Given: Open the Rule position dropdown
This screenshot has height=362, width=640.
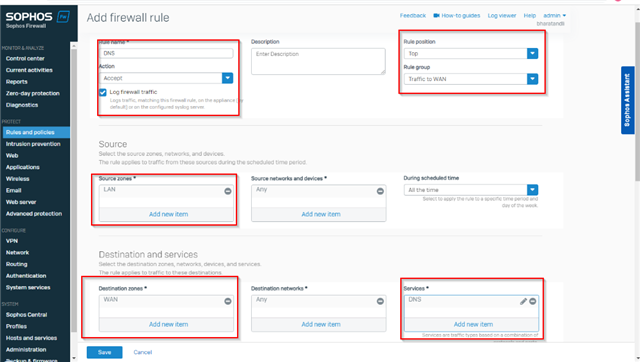Looking at the screenshot, I should 532,53.
